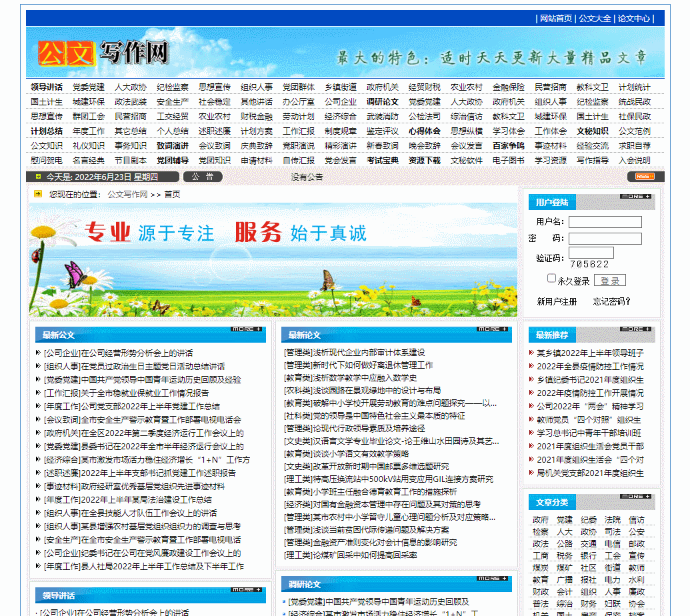Click yellow arrow icon beside 您现在的位置
The image size is (690, 616).
coord(38,193)
